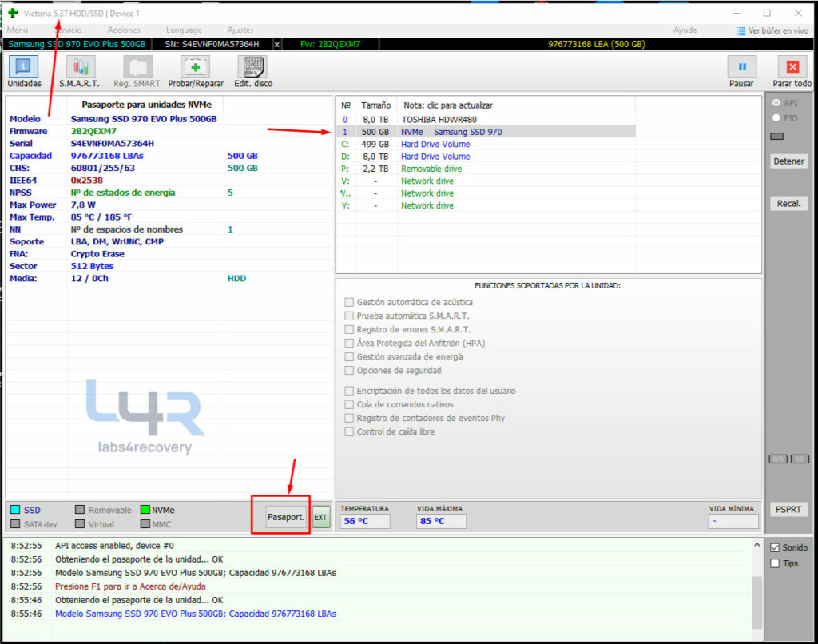Click the x beside the serial number
The width and height of the screenshot is (818, 644).
click(277, 45)
